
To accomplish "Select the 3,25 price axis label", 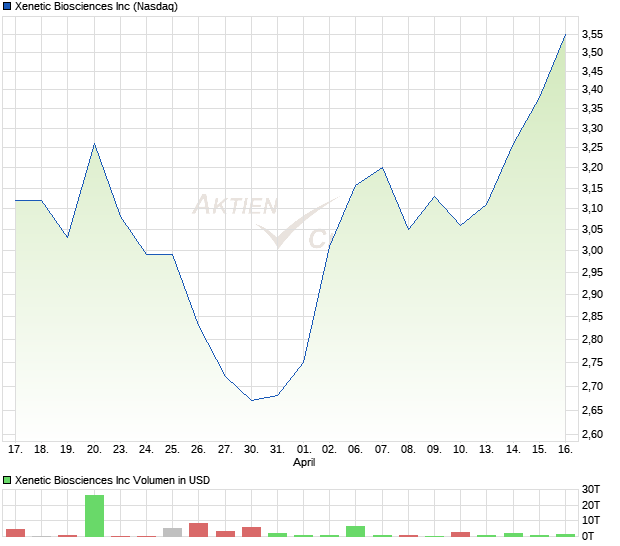I will [592, 147].
